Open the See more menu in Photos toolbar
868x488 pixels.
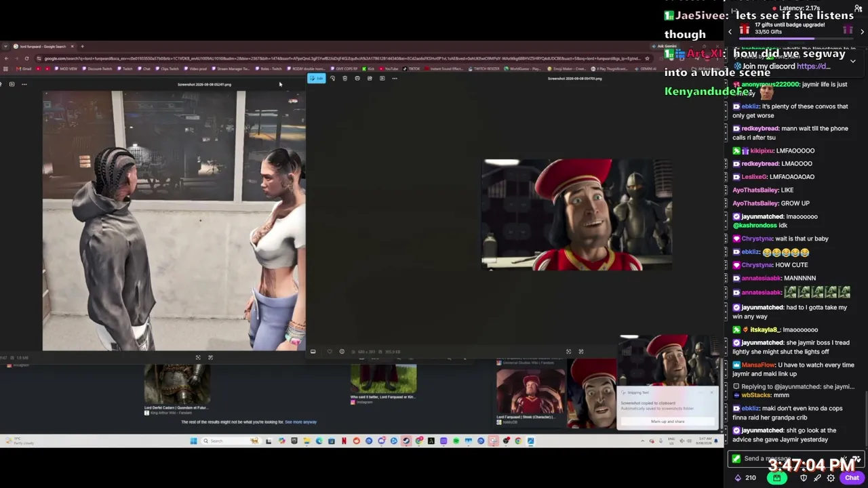[x=395, y=79]
